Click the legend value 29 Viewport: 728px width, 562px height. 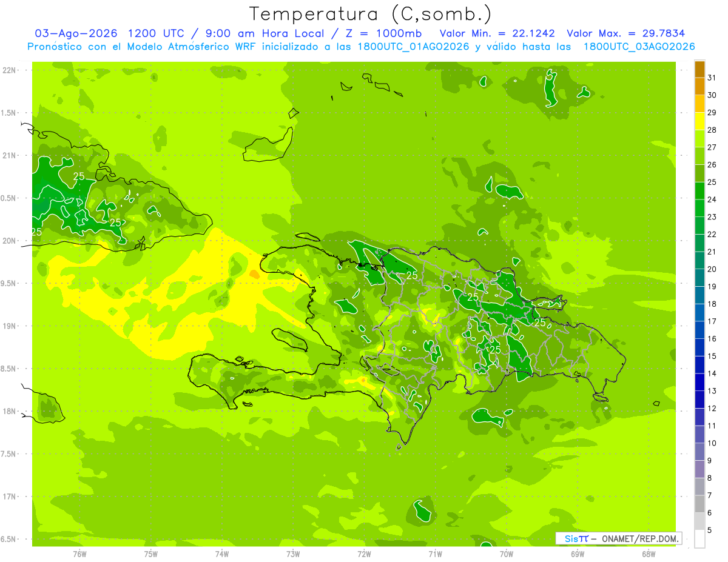(713, 113)
